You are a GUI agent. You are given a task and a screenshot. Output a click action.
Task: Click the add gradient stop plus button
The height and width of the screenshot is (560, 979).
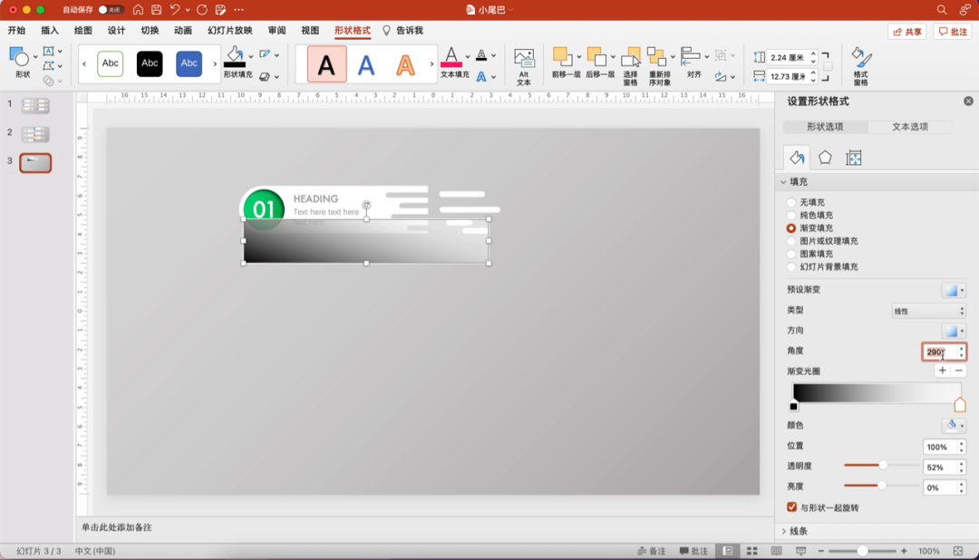[942, 371]
